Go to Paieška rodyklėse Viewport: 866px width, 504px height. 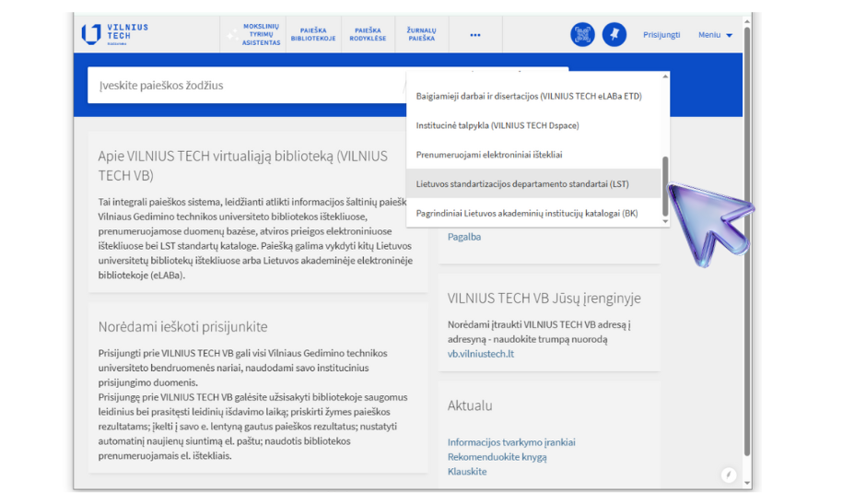pyautogui.click(x=367, y=35)
